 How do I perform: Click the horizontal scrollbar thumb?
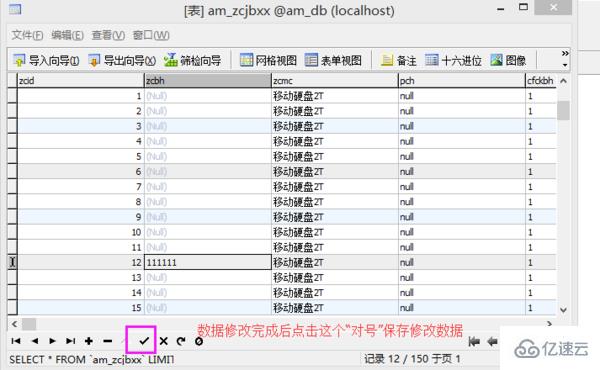(x=29, y=324)
